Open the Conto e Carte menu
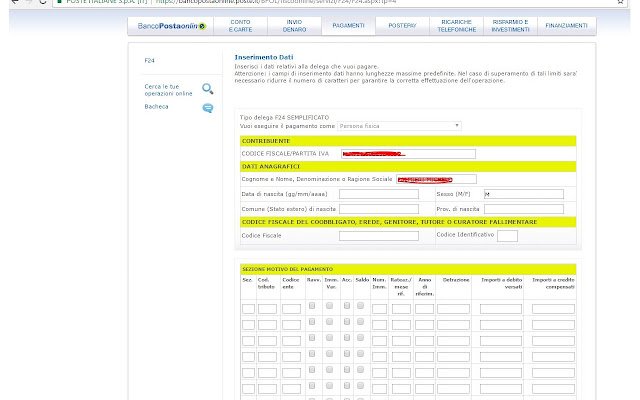This screenshot has width=640, height=400. coord(240,26)
